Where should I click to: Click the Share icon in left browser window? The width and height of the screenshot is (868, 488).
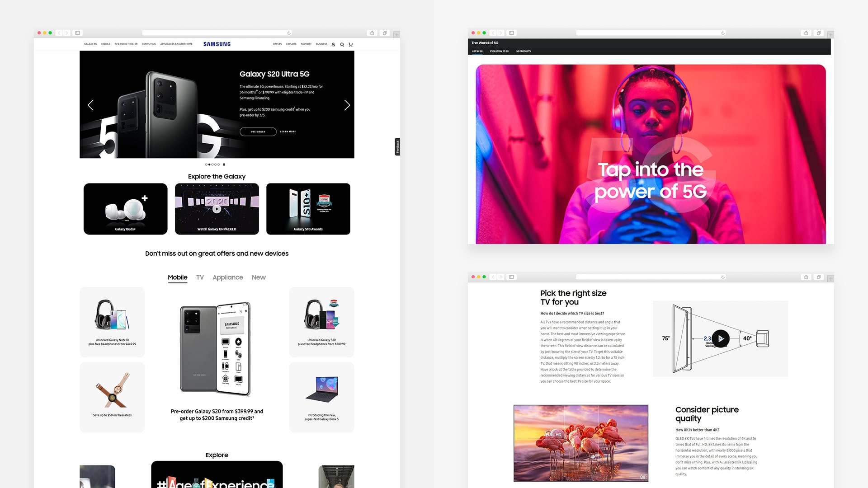pyautogui.click(x=372, y=33)
